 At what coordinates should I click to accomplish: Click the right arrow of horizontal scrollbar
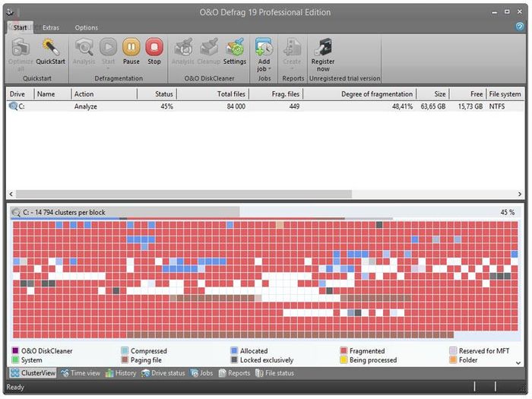coord(519,194)
